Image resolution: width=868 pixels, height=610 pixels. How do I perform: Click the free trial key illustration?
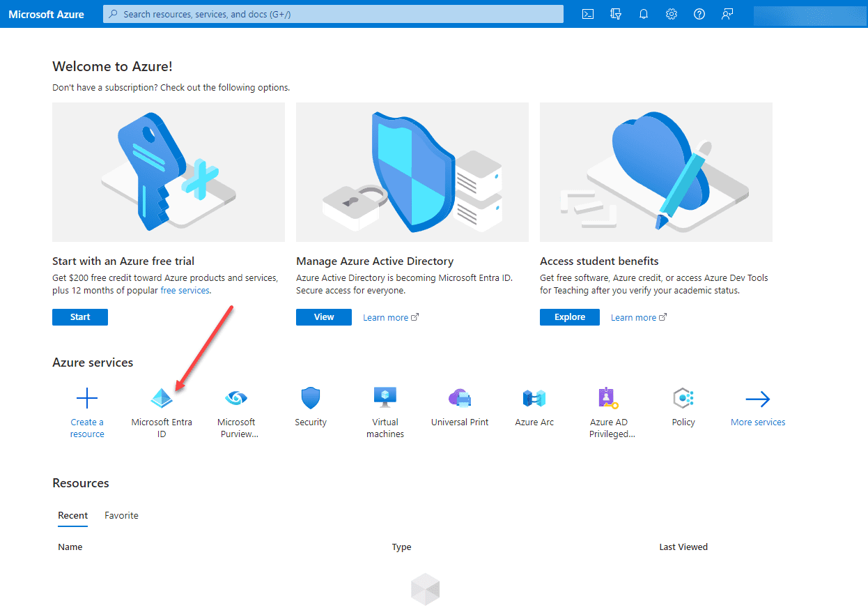[x=169, y=172]
